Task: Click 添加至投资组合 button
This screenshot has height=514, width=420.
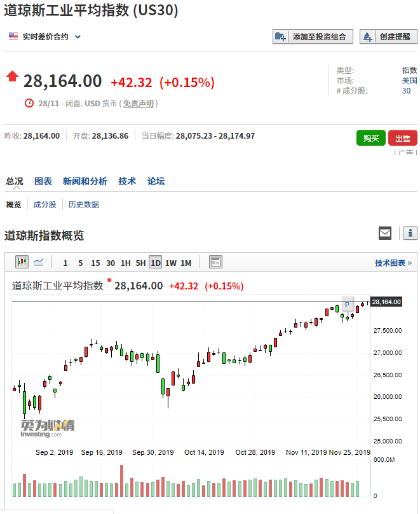Action: tap(313, 36)
